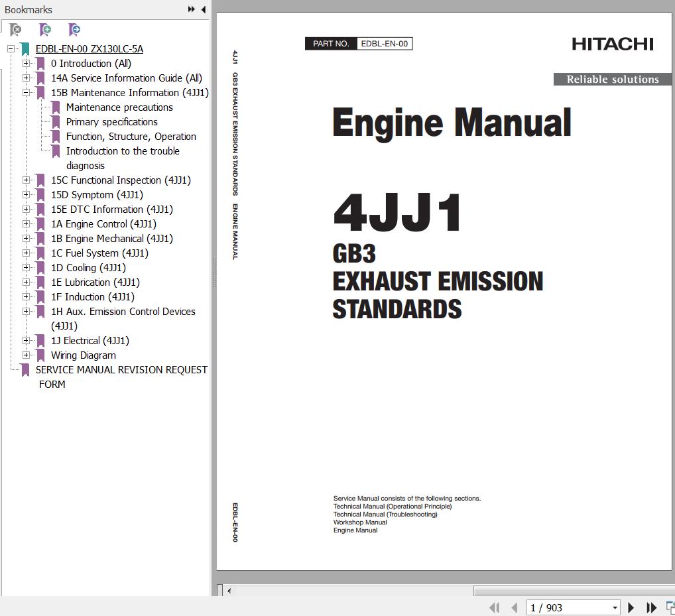Viewport: 675px width, 616px height.
Task: Click the bookmark icon beside Primary specifications
Action: click(56, 122)
